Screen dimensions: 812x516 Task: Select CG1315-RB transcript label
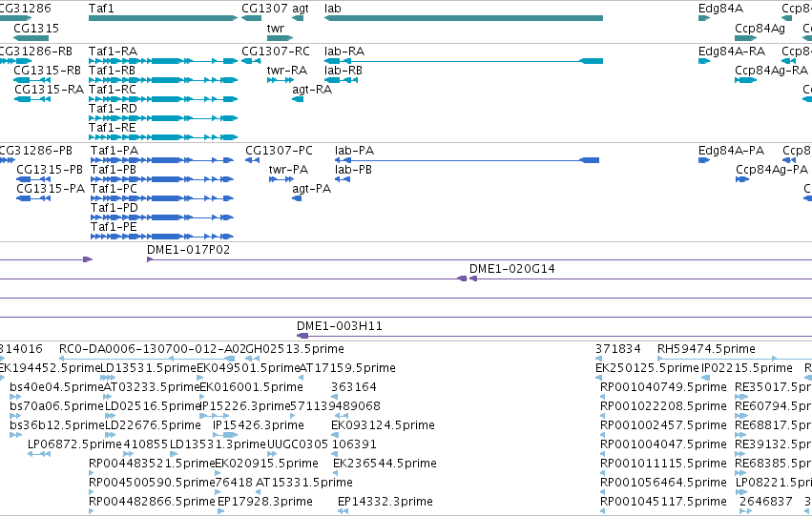coord(47,71)
